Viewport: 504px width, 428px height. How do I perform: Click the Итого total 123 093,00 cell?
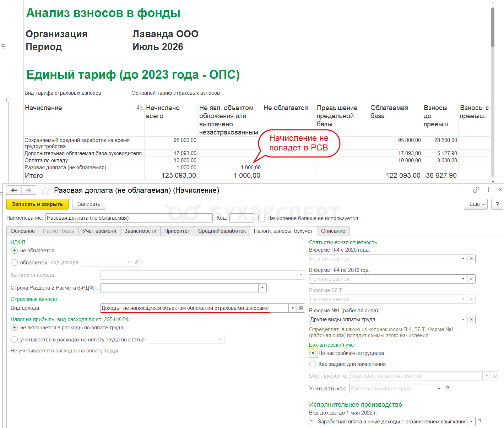coord(171,175)
